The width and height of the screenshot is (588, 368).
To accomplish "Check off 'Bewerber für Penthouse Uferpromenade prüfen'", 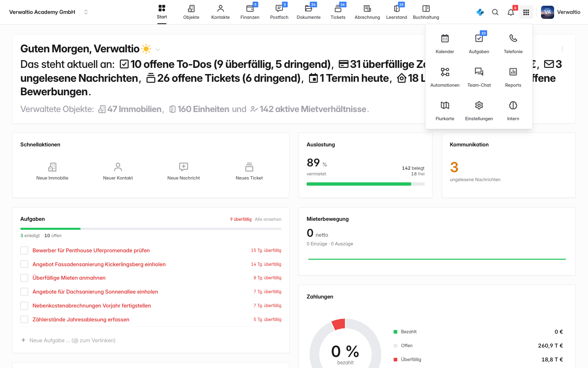I will (24, 251).
